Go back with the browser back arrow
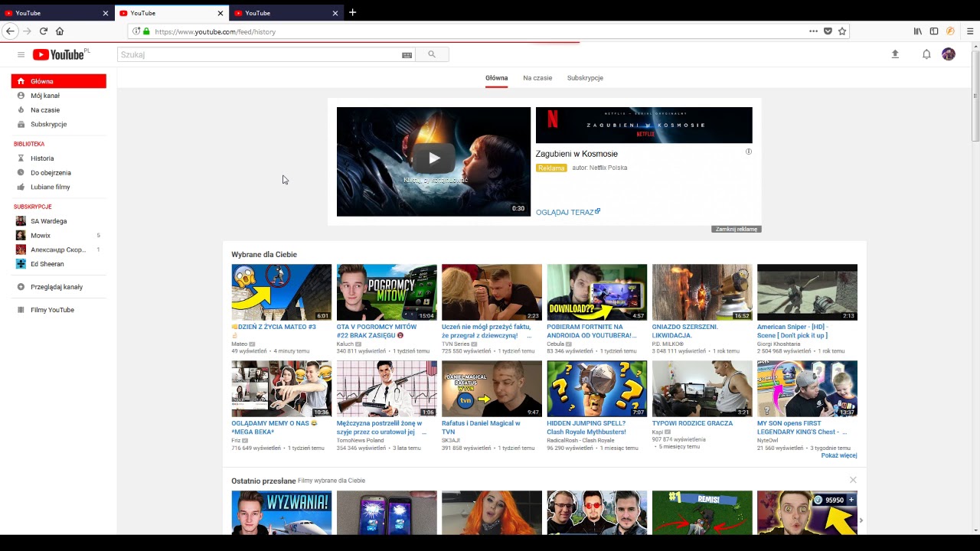980x551 pixels. 10,31
